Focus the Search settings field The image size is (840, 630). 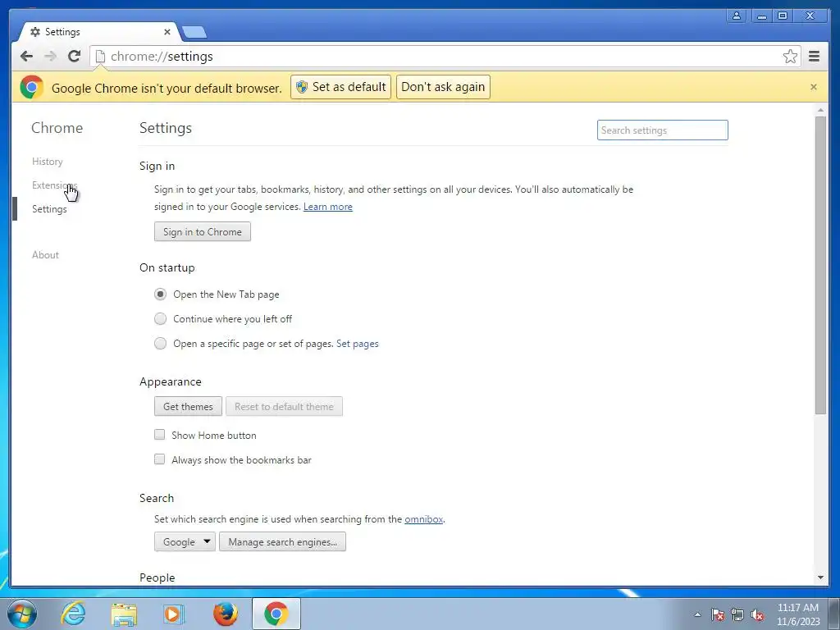pyautogui.click(x=663, y=130)
